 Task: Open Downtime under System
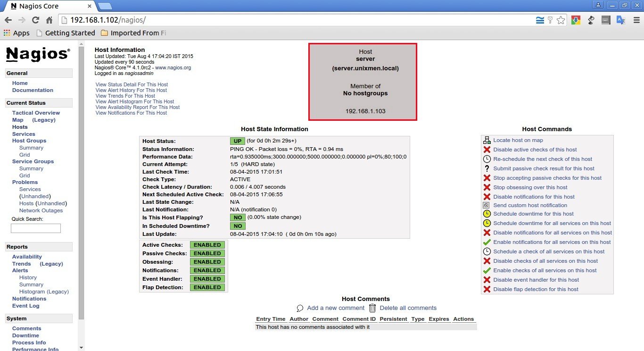click(25, 335)
